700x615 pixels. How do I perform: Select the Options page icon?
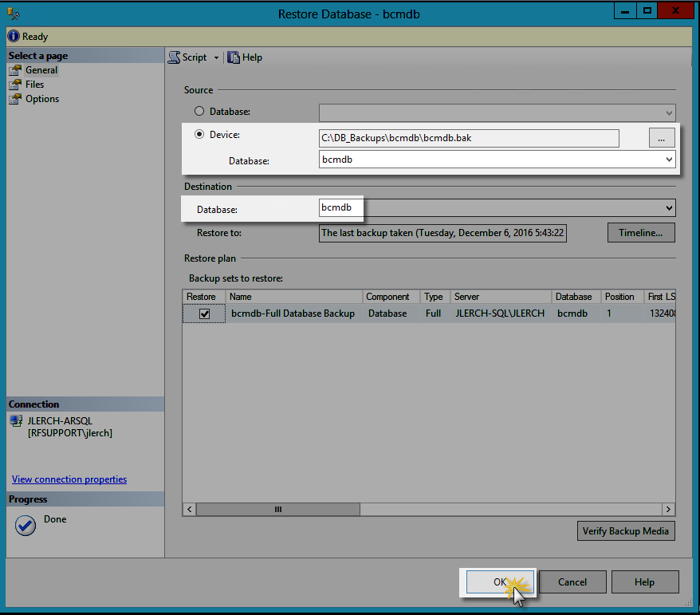coord(14,99)
